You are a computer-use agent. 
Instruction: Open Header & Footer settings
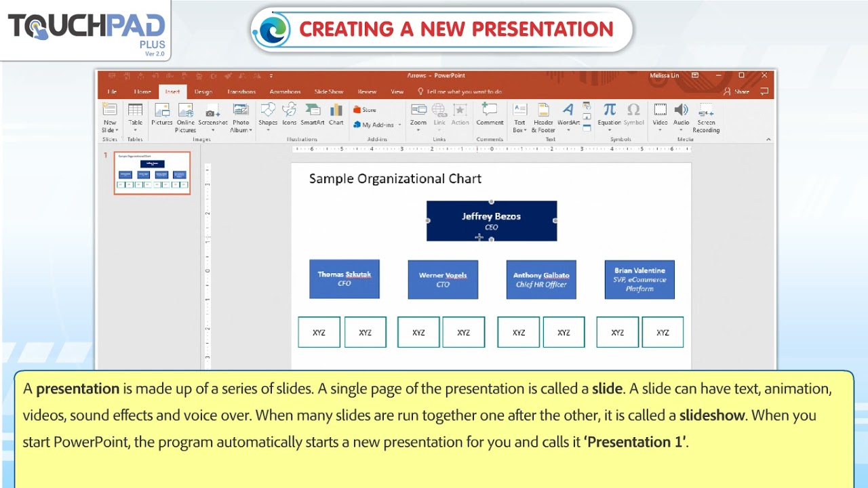click(543, 117)
